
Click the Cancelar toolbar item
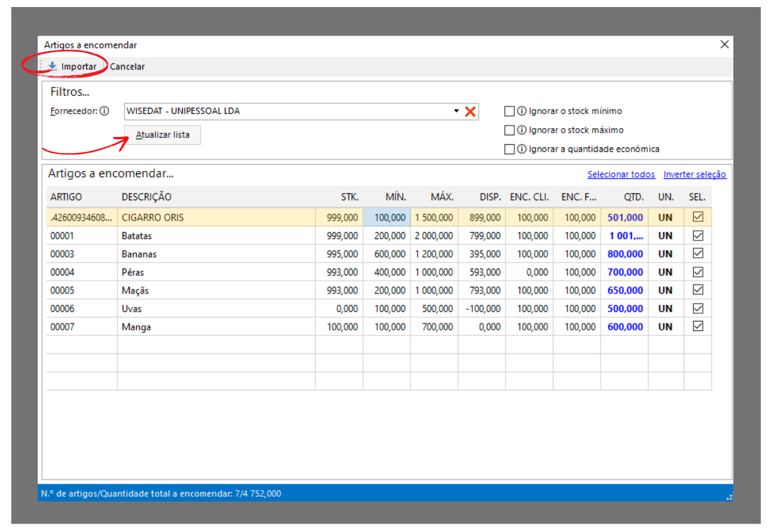pyautogui.click(x=127, y=66)
